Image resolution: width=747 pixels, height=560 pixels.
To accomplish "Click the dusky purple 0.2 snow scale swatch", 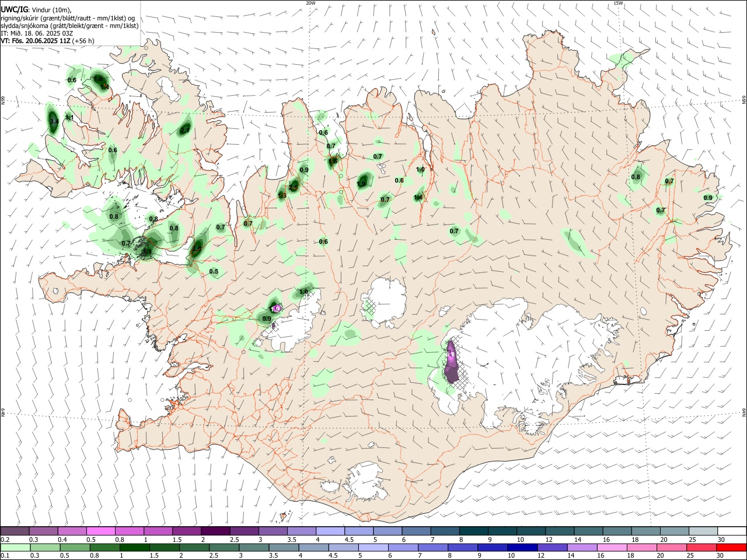I will coord(15,531).
